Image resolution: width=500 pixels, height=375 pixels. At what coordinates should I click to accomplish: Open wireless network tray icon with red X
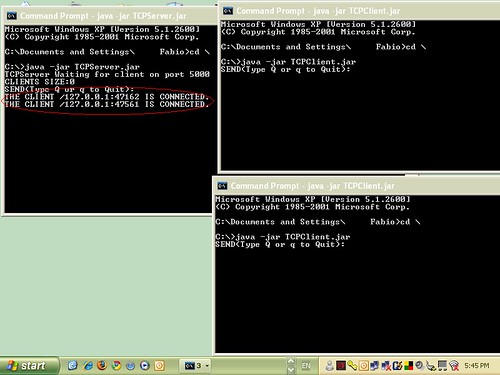[454, 366]
